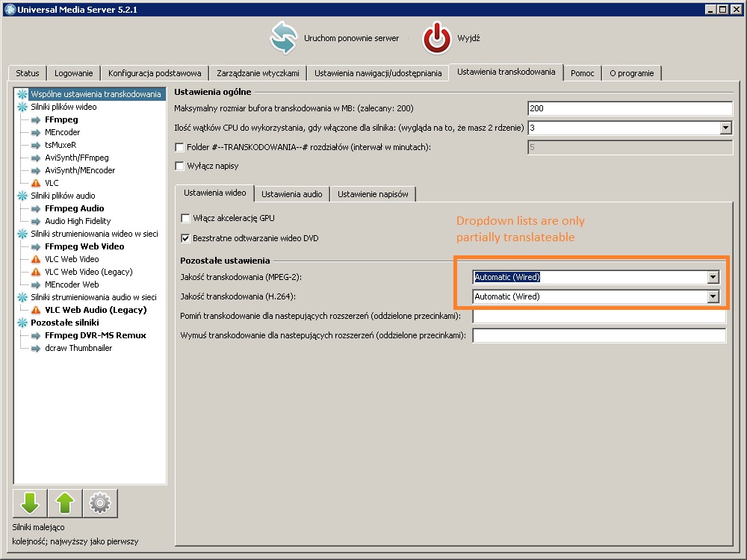Click snowflake icon beside Pozostałe silniki

22,323
